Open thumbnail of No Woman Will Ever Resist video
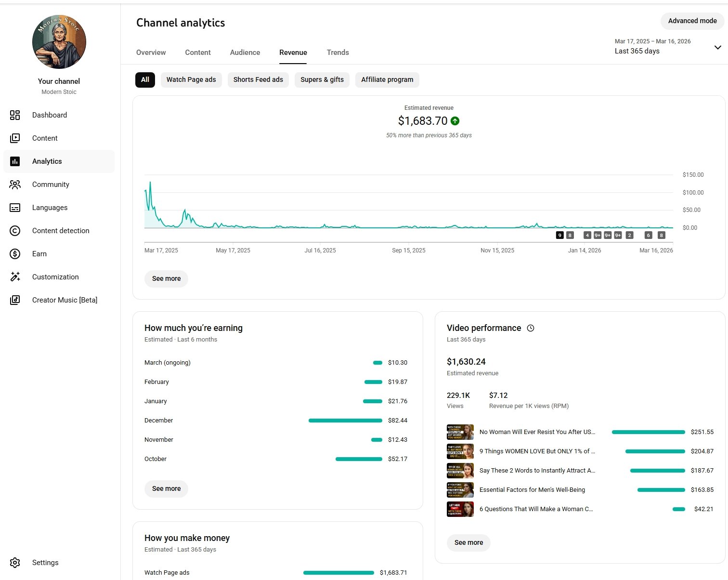The height and width of the screenshot is (580, 728). click(460, 432)
